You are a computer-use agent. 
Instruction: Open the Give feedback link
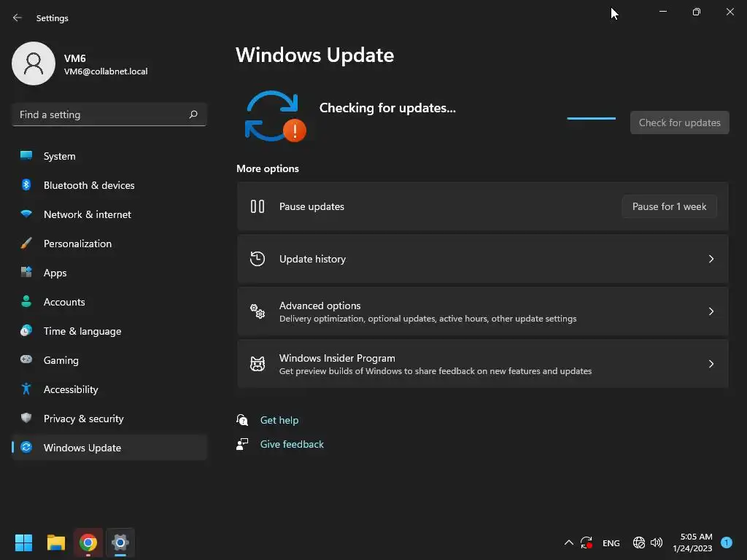292,444
